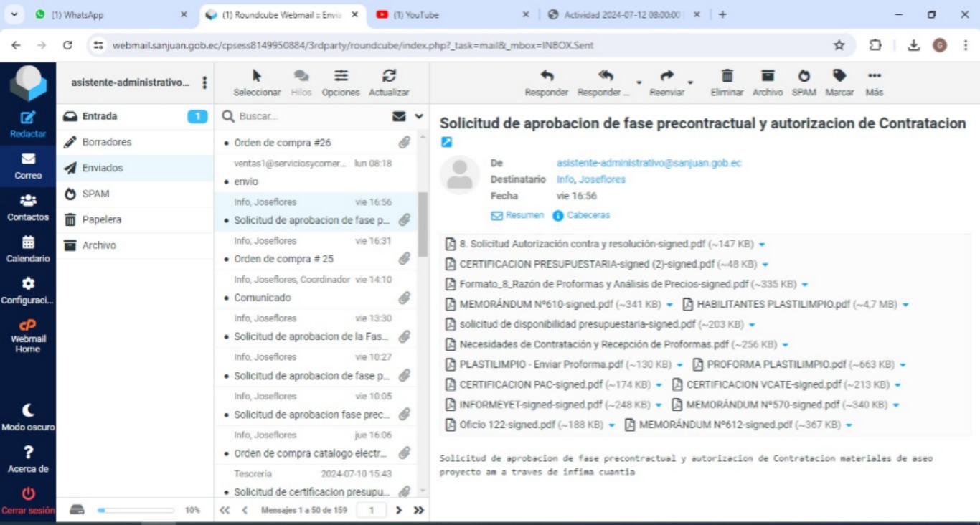Viewport: 980px width, 525px height.
Task: Expand the Reenviar dropdown arrow
Action: (x=690, y=82)
